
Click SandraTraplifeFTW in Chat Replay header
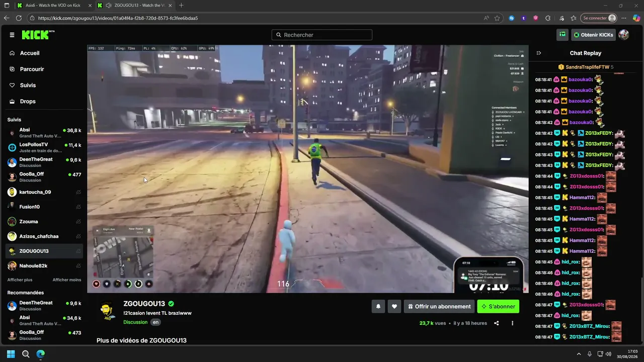pos(587,67)
